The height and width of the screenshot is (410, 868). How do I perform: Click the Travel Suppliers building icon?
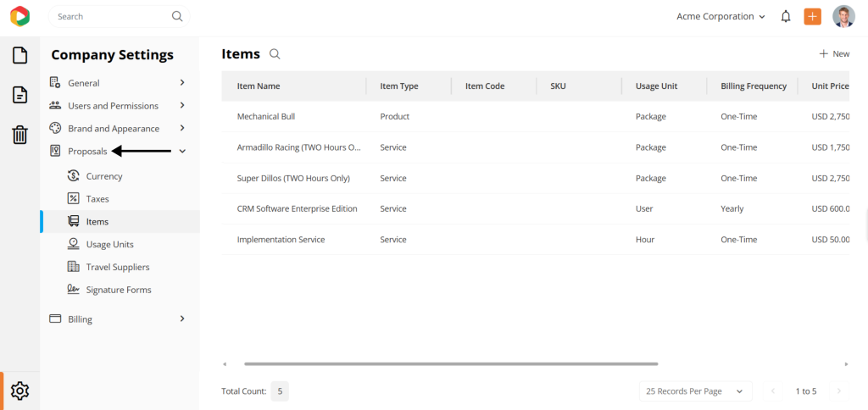click(x=73, y=267)
